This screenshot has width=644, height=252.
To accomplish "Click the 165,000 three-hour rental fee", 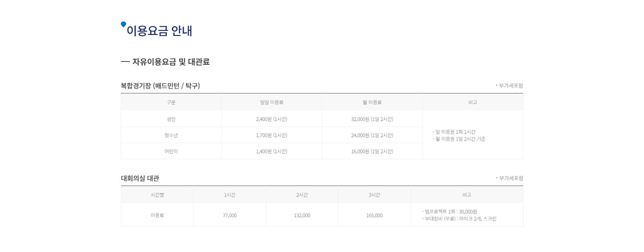I will [374, 215].
